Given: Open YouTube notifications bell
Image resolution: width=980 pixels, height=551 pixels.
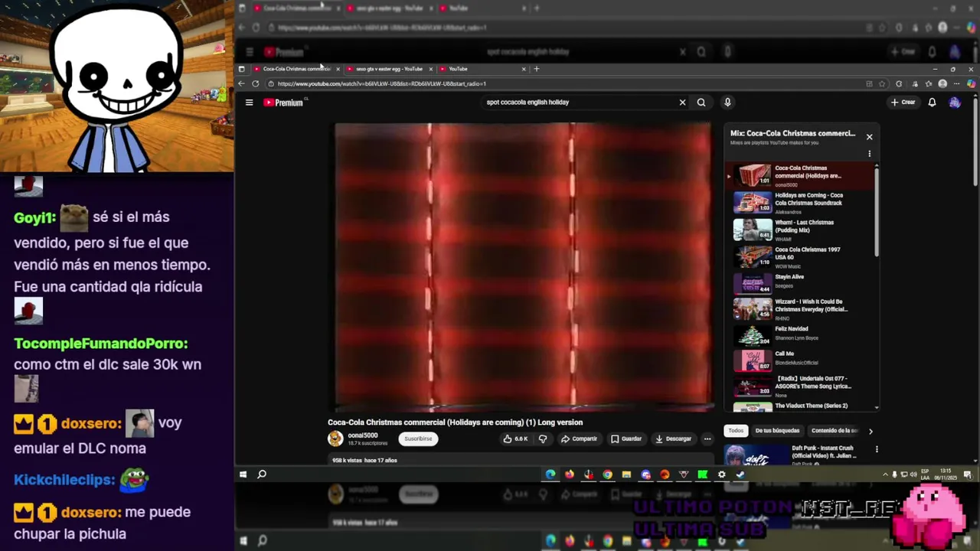Looking at the screenshot, I should [932, 103].
